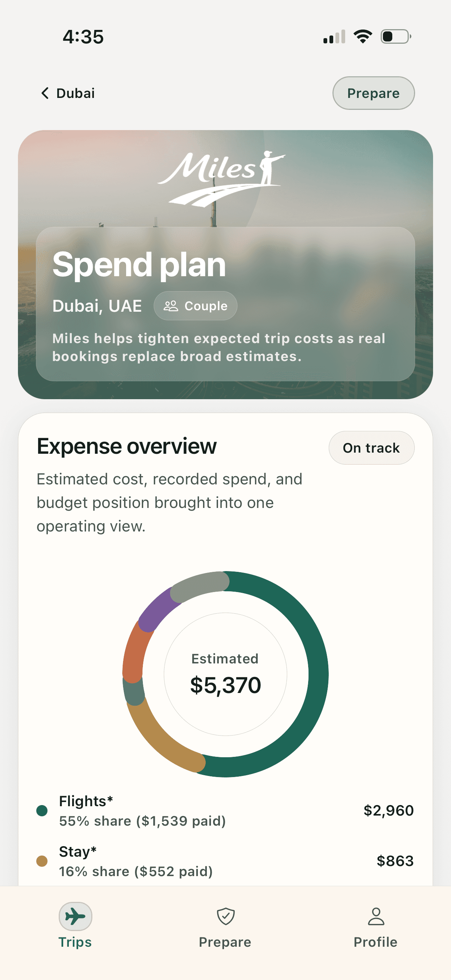The width and height of the screenshot is (451, 980).
Task: Open the Profile person icon
Action: [x=375, y=916]
